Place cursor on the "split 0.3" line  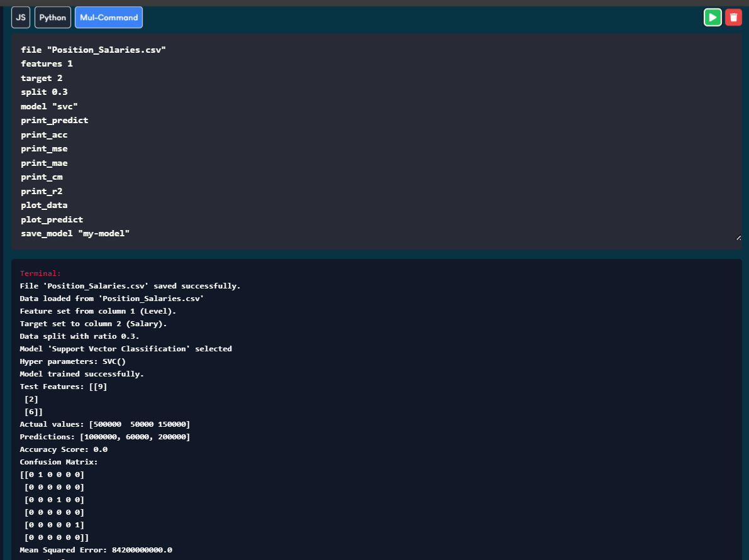[44, 92]
